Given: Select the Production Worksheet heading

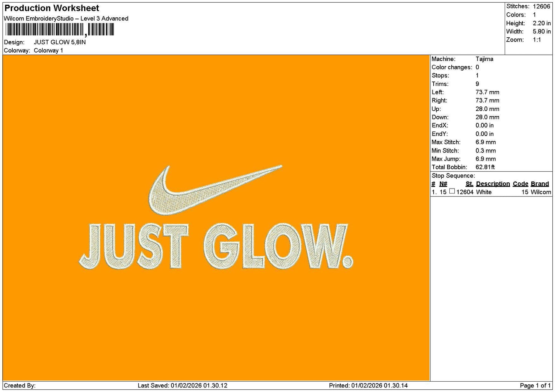Looking at the screenshot, I should (x=51, y=8).
